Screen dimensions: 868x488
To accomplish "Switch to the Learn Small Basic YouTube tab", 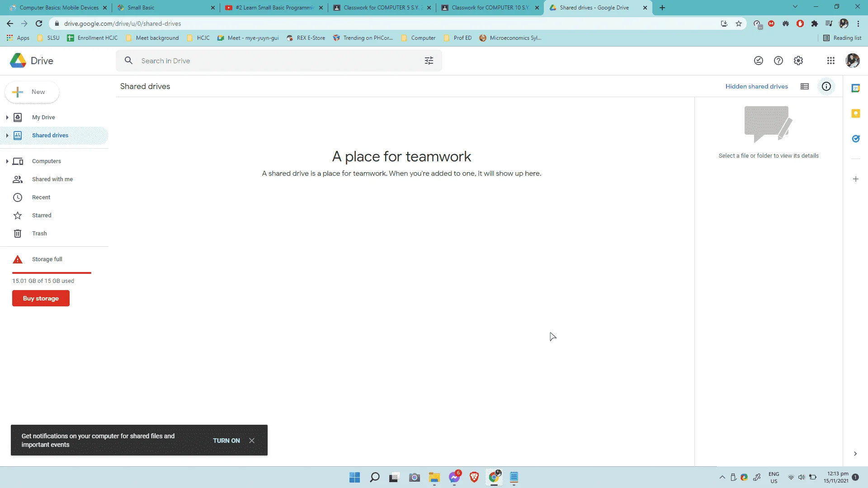I will click(x=274, y=8).
